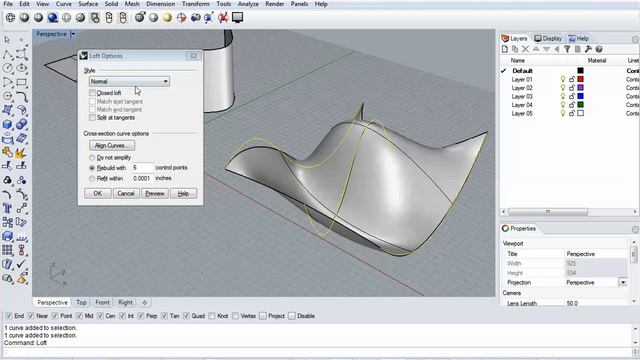Open Perspective viewport title dropdown arrow

pos(73,34)
